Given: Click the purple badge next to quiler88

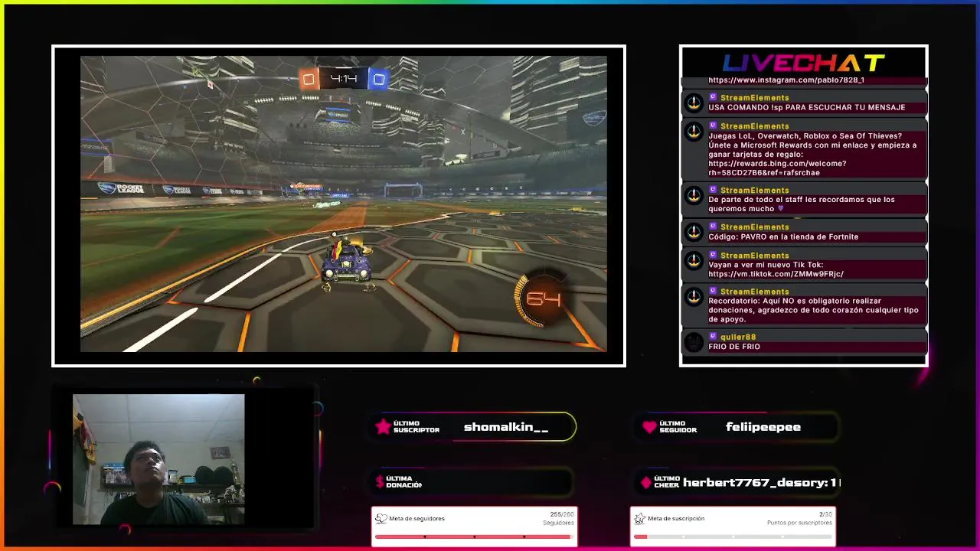Looking at the screenshot, I should click(x=713, y=337).
